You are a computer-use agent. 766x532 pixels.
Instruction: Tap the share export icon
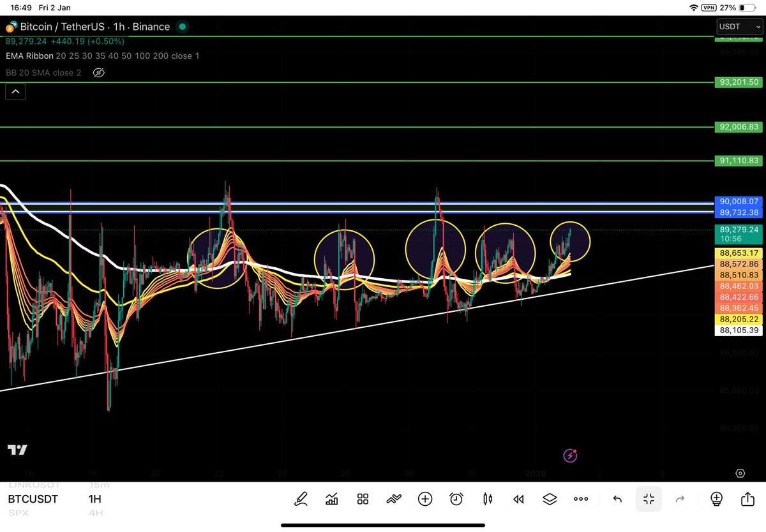tap(747, 499)
